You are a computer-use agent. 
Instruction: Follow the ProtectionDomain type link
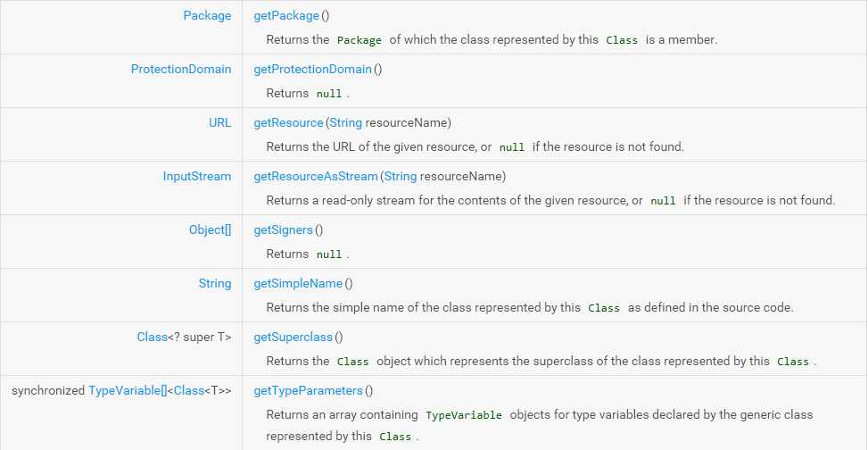pos(181,70)
